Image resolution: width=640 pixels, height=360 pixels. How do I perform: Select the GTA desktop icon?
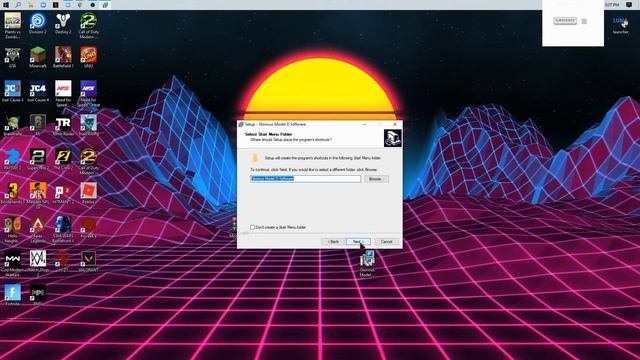point(12,58)
